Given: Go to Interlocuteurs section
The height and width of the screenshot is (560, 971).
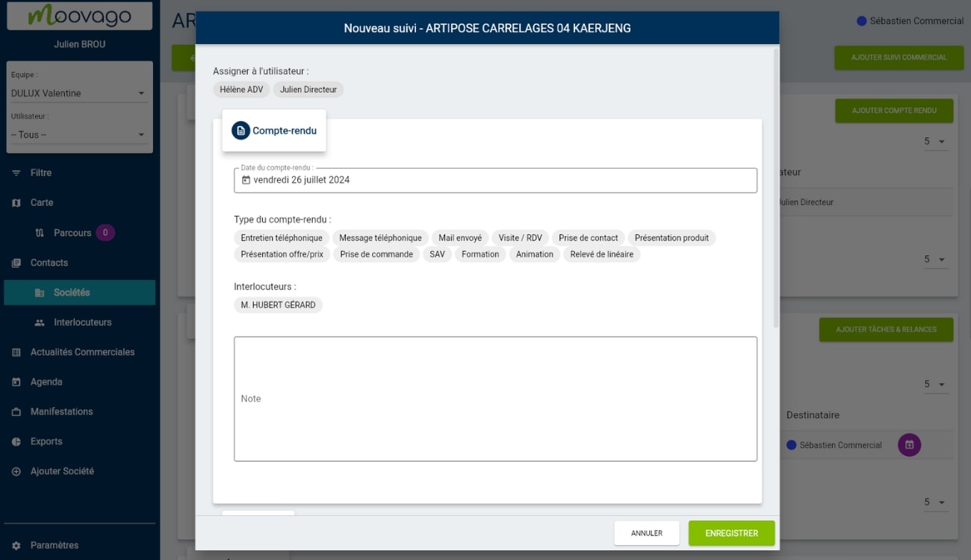Looking at the screenshot, I should click(x=79, y=323).
